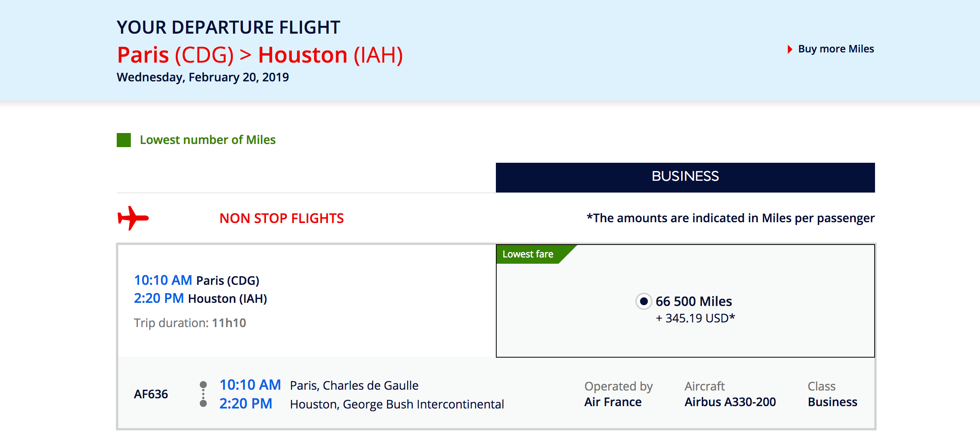Screen dimensions: 980x439
Task: Click flight number AF636
Action: [x=151, y=394]
